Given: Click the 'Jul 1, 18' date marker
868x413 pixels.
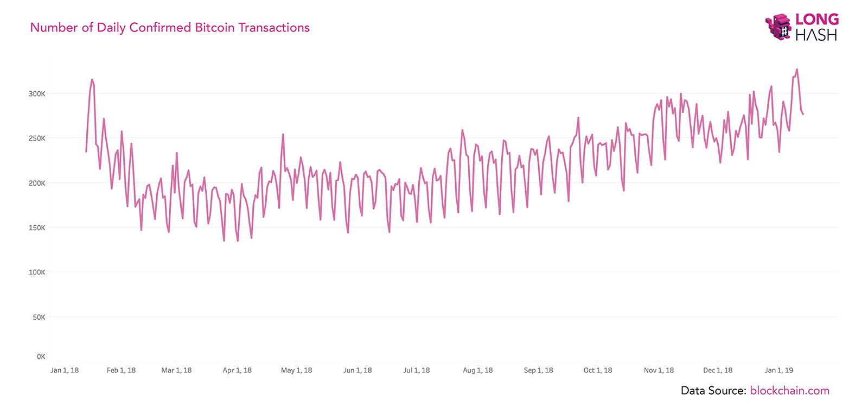Looking at the screenshot, I should point(416,371).
